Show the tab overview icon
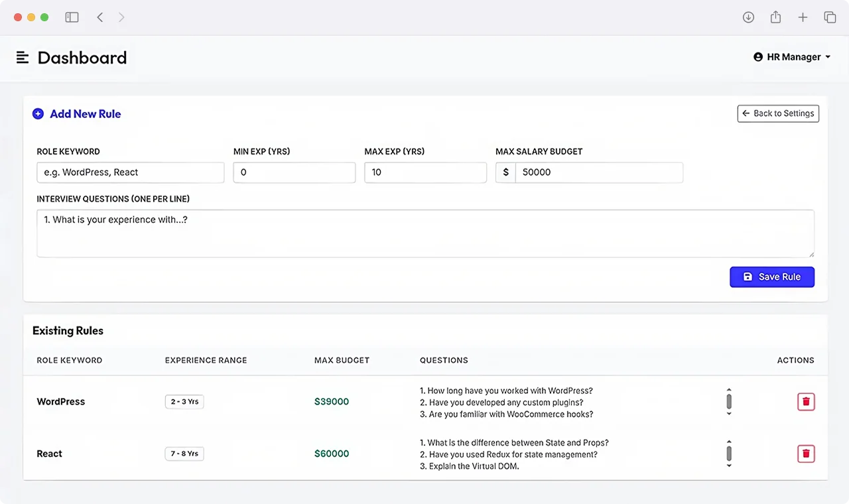 coord(830,17)
